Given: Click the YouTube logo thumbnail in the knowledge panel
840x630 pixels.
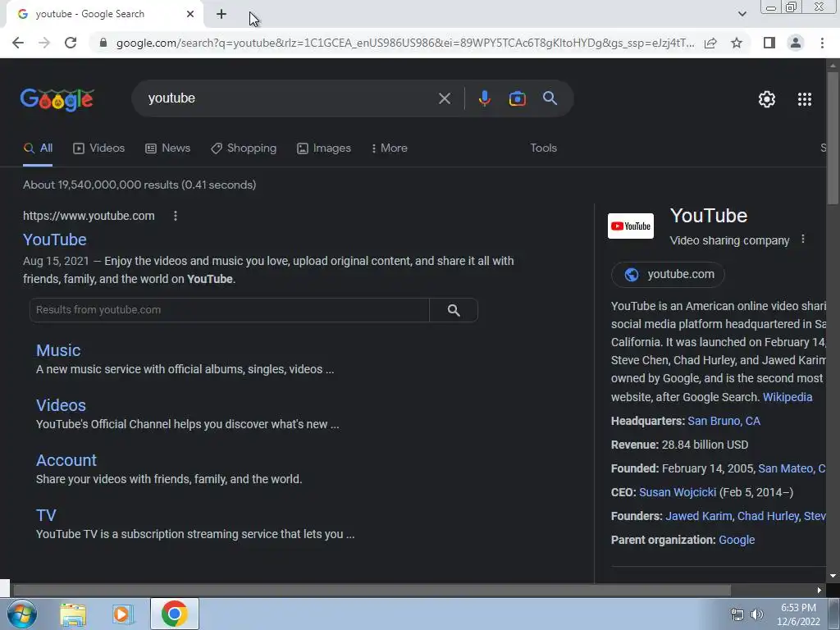Looking at the screenshot, I should pyautogui.click(x=631, y=226).
